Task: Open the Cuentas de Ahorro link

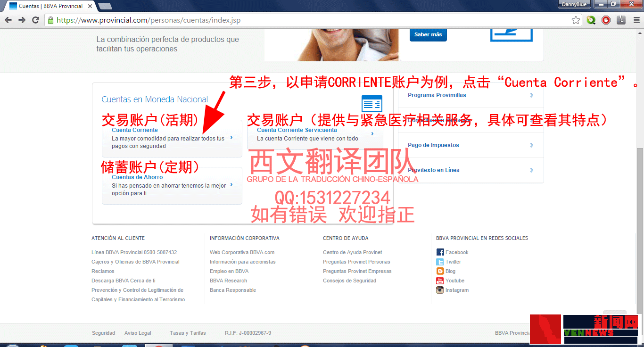Action: pos(137,177)
